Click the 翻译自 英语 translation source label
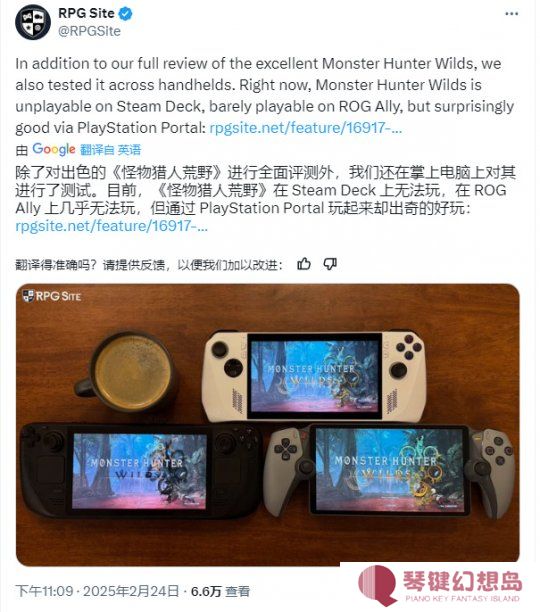This screenshot has height=612, width=540. (110, 149)
